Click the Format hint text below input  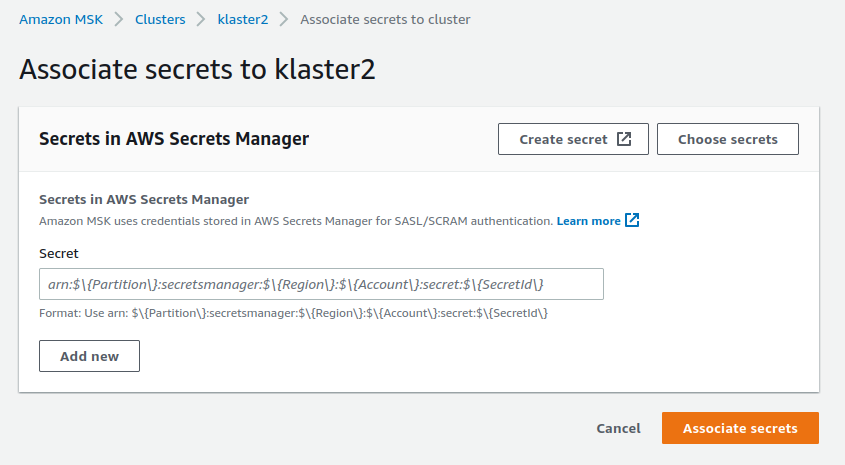[294, 313]
